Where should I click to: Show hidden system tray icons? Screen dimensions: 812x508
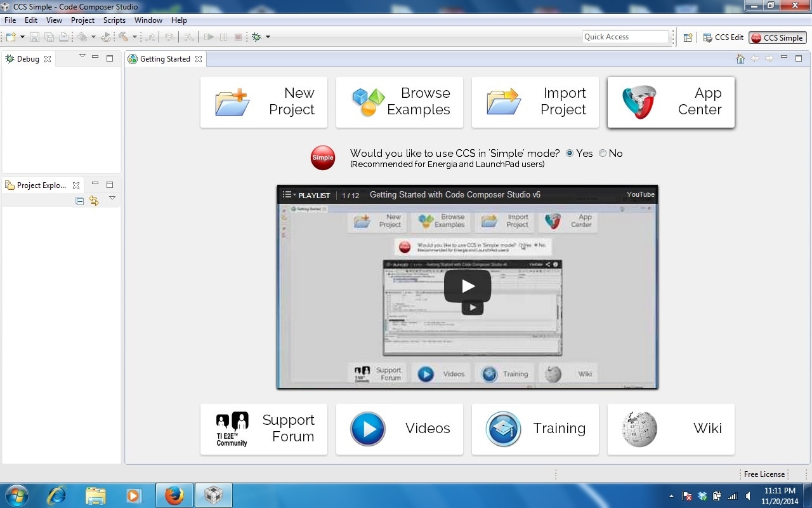[671, 496]
